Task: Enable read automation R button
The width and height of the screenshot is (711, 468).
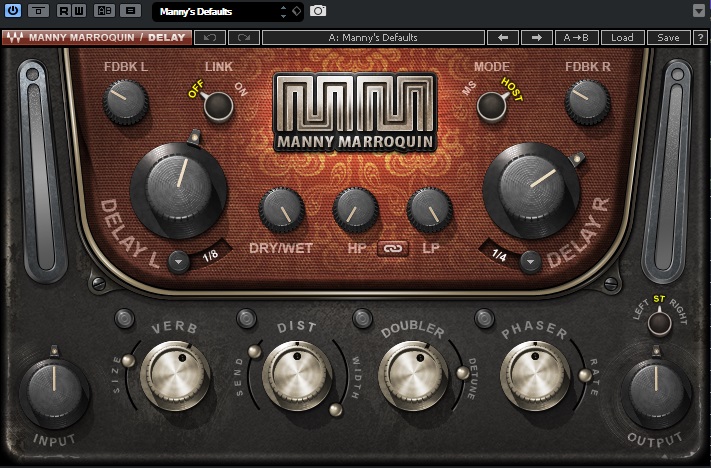Action: [64, 10]
